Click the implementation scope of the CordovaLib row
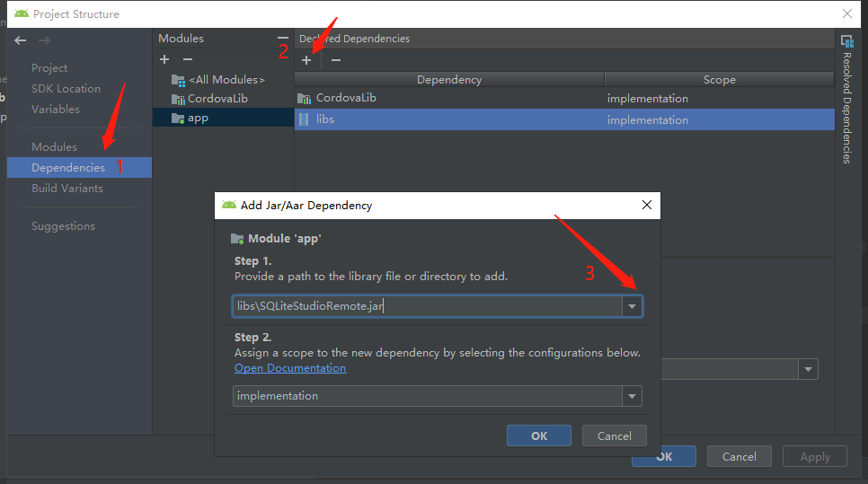868x484 pixels. 647,99
